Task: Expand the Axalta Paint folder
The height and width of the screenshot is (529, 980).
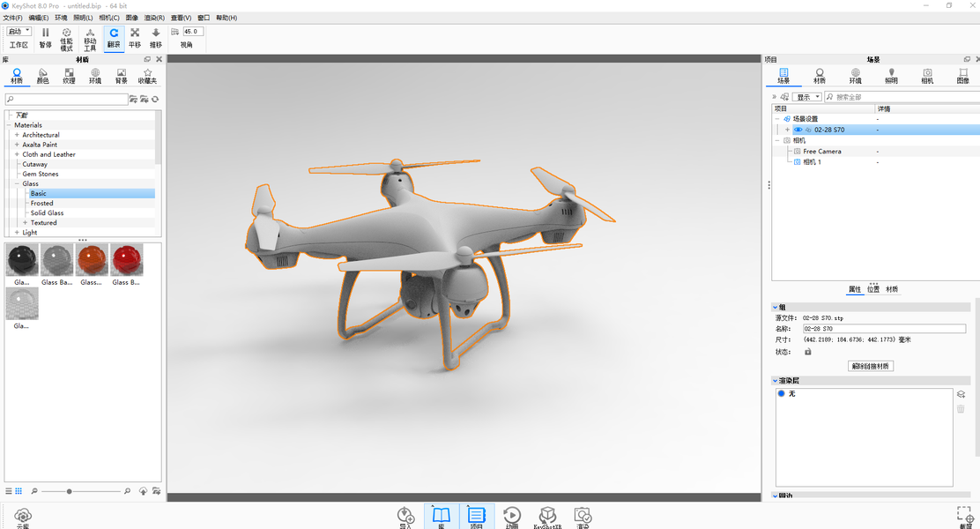Action: [17, 145]
